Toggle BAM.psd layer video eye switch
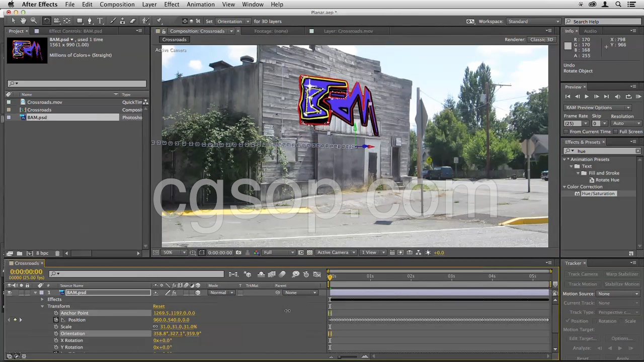644x362 pixels. pyautogui.click(x=9, y=293)
